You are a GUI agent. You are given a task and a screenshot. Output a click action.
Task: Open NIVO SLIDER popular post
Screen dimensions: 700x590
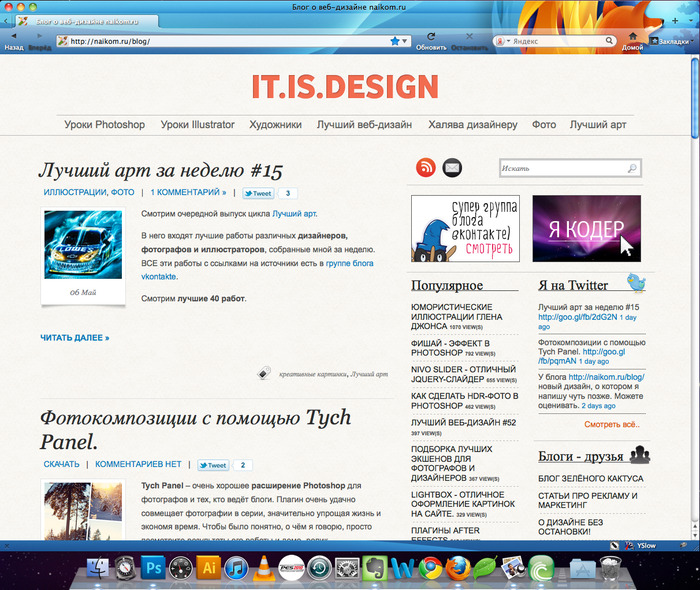tap(464, 374)
